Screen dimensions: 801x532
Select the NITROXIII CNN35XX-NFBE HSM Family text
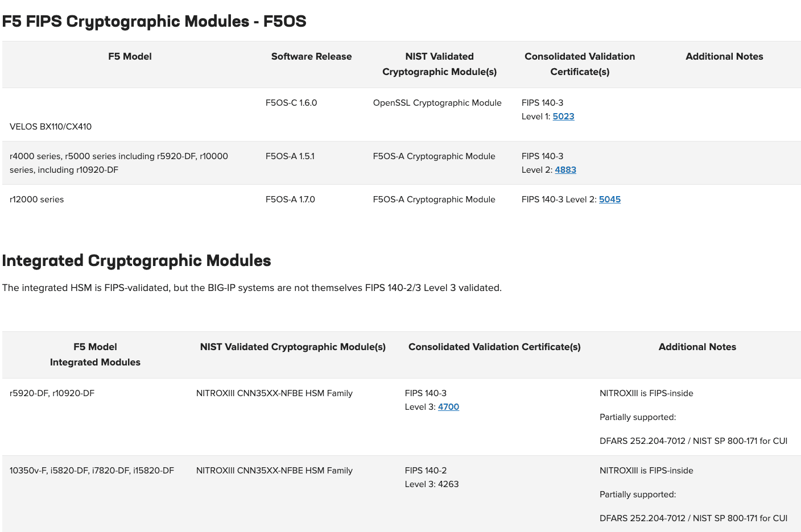(274, 393)
